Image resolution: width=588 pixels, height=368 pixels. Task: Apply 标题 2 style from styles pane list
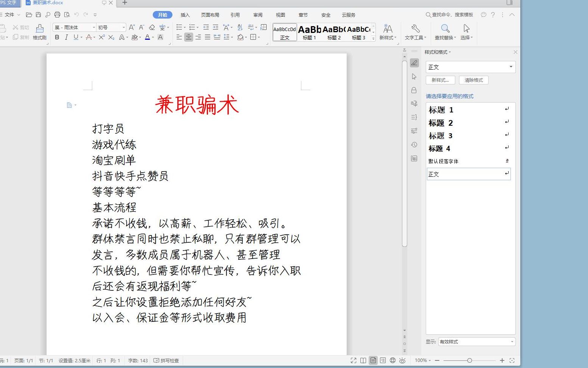pos(469,123)
